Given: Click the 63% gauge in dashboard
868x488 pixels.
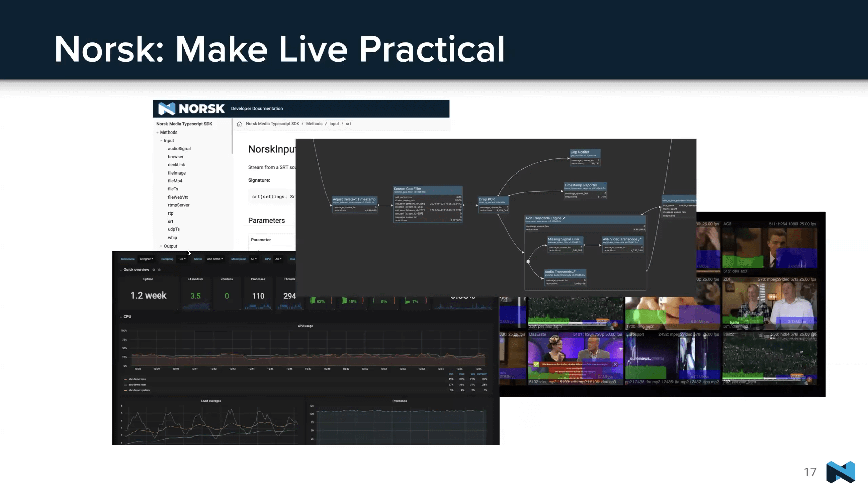Looking at the screenshot, I should click(320, 301).
